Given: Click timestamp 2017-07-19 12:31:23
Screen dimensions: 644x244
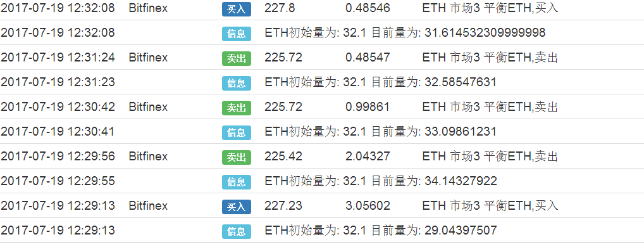Looking at the screenshot, I should tap(58, 82).
